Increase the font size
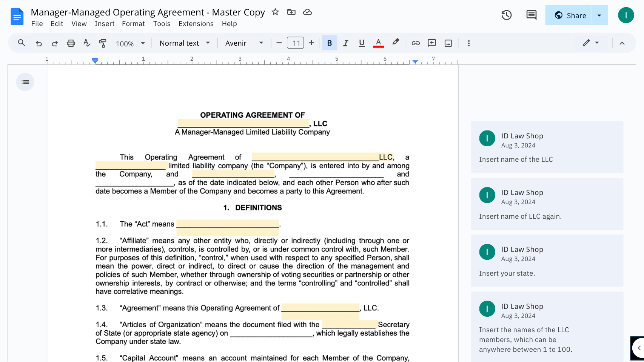Screen dimensions: 644x362 click(311, 43)
